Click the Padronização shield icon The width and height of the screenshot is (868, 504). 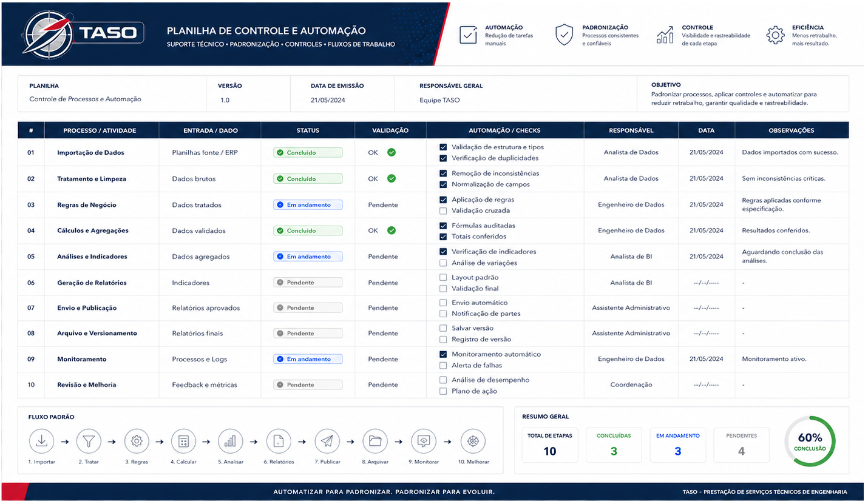(x=564, y=35)
